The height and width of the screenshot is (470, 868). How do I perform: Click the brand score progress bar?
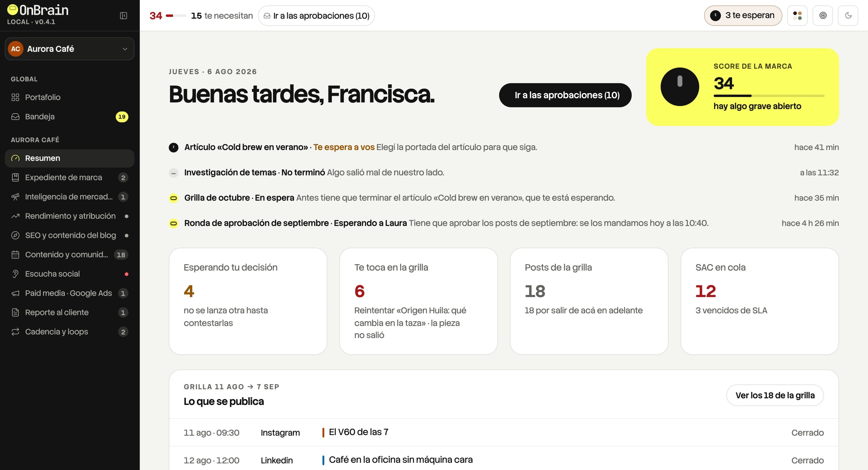(x=769, y=96)
